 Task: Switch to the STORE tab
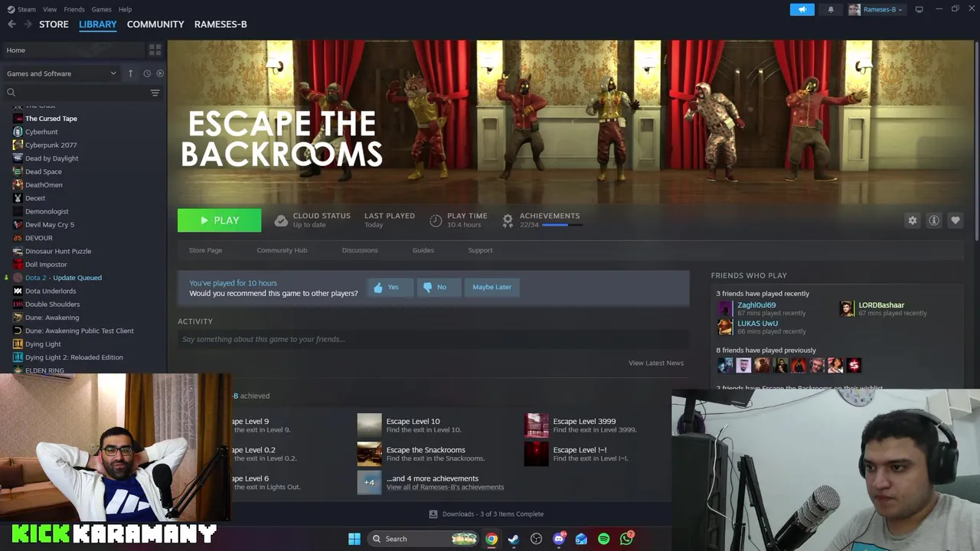click(x=54, y=24)
